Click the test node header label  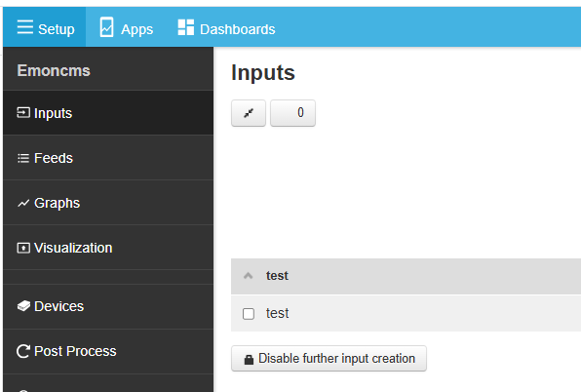pyautogui.click(x=277, y=276)
